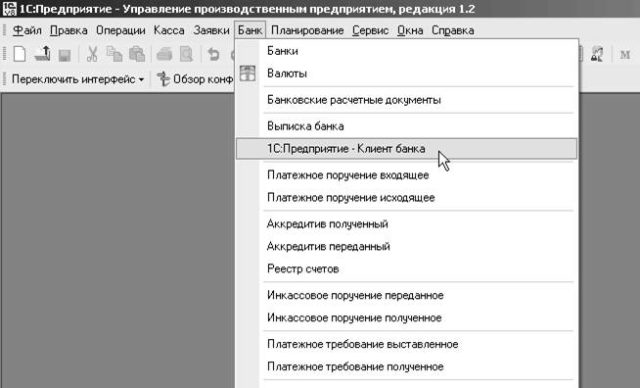Open the Файл menu

click(x=27, y=31)
